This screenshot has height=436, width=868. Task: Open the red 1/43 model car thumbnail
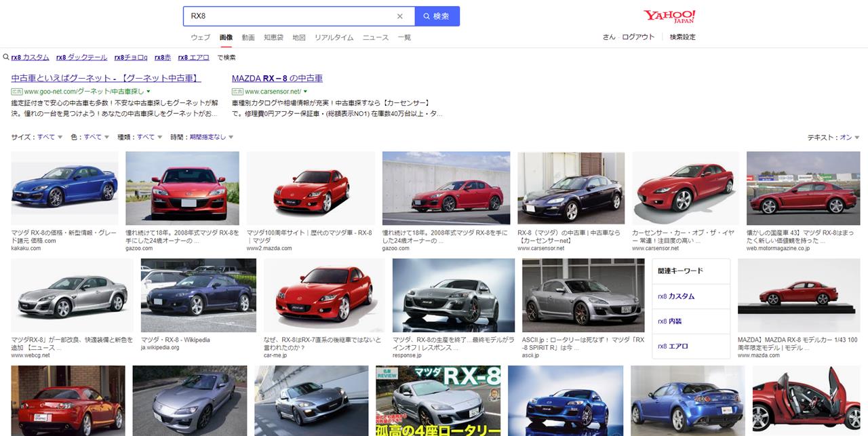pyautogui.click(x=799, y=295)
